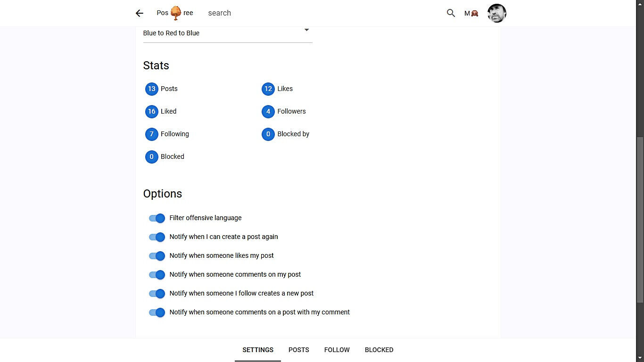
Task: Click the page vertical scrollbar
Action: point(640,219)
